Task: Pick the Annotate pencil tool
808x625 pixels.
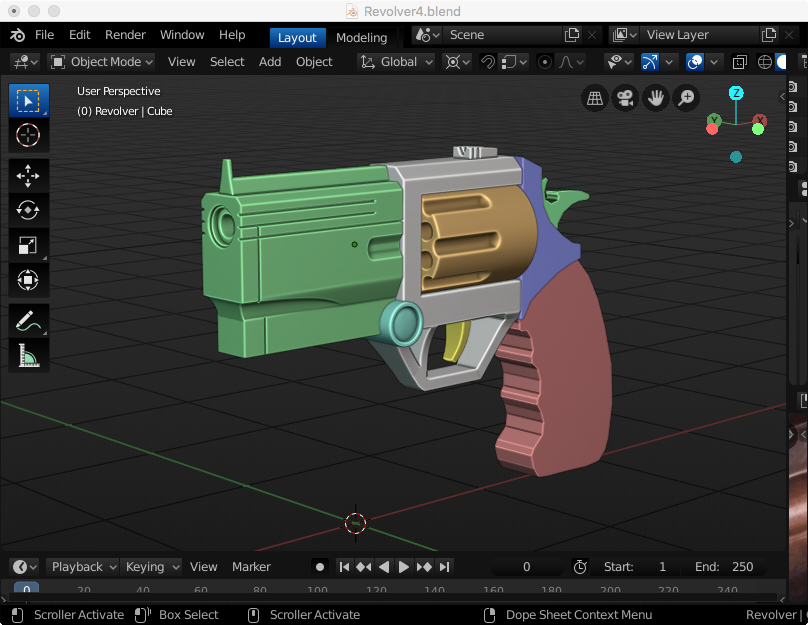Action: coord(28,321)
